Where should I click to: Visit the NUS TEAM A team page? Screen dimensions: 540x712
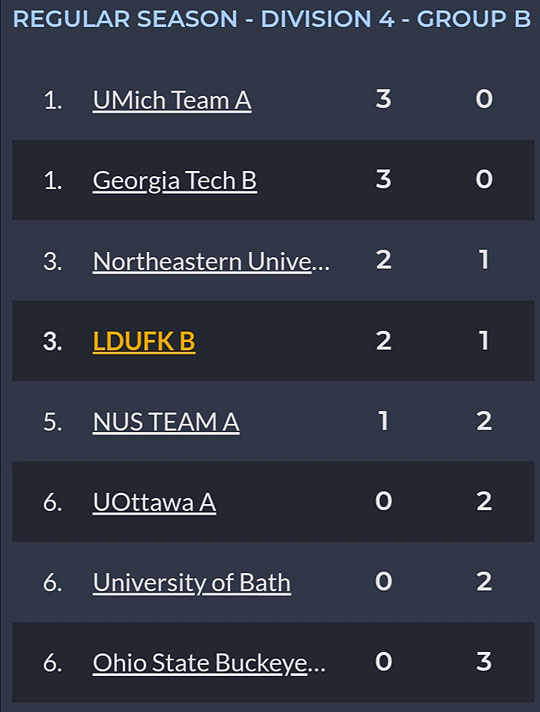[166, 422]
